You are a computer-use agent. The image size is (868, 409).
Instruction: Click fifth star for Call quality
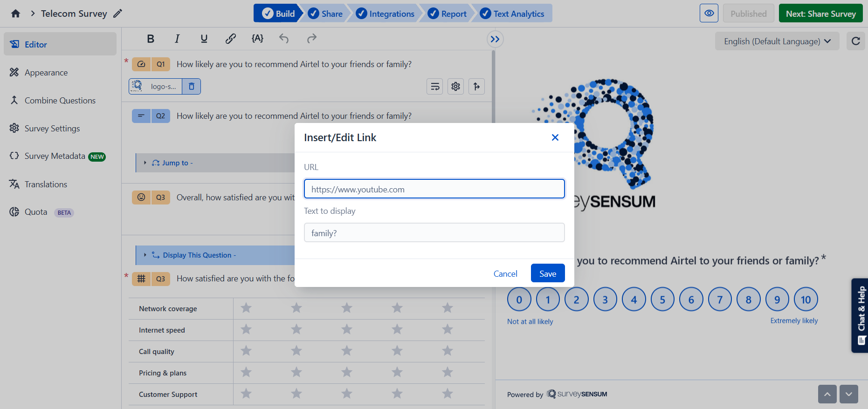pyautogui.click(x=448, y=351)
